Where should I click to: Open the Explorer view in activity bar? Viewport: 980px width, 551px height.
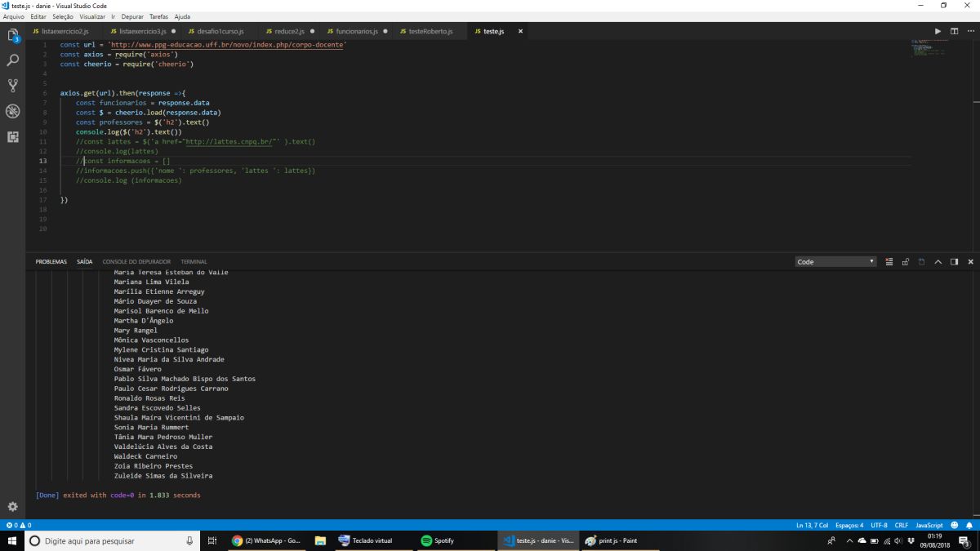pos(13,35)
